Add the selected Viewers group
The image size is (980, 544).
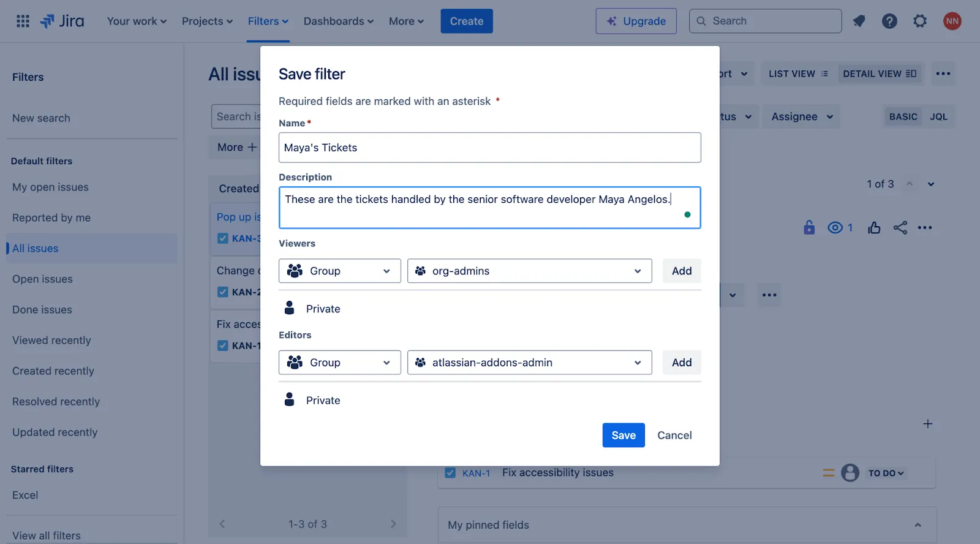point(682,271)
